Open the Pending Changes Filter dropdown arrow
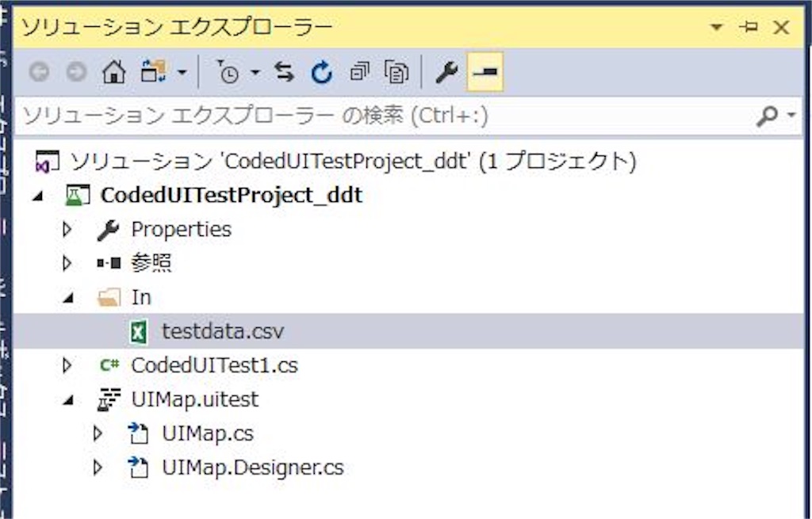The width and height of the screenshot is (812, 519). (x=255, y=72)
